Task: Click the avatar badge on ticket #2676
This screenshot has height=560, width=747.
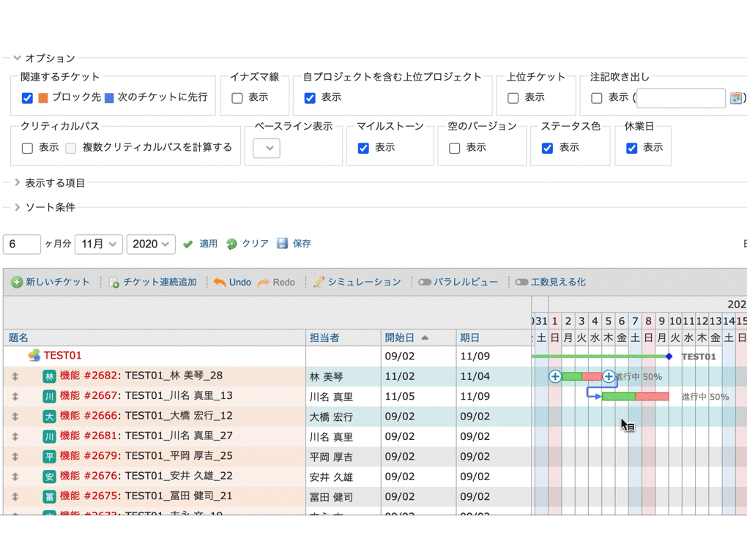Action: coord(50,477)
